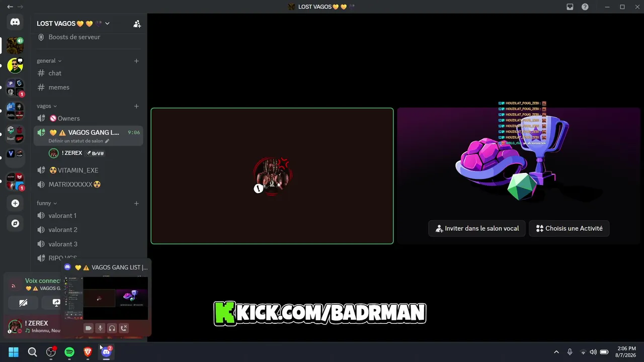The image size is (644, 362).
Task: Open the taskbar clock and date
Action: click(626, 352)
